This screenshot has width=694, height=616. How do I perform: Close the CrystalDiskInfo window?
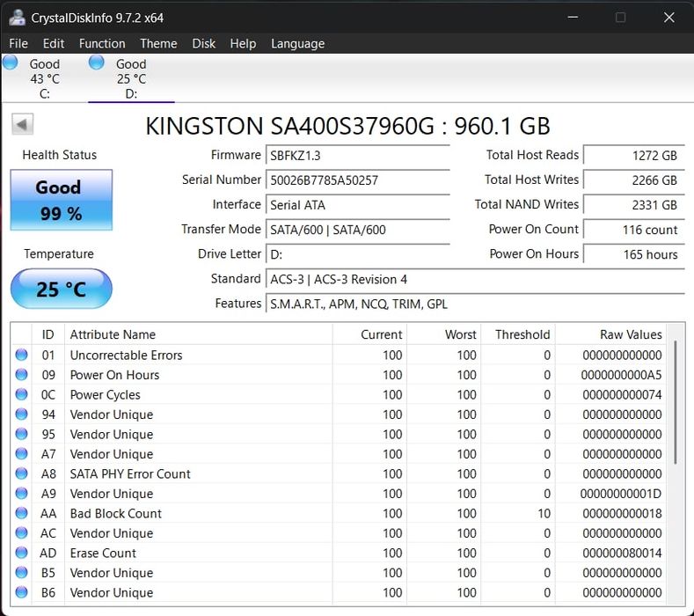pos(668,18)
